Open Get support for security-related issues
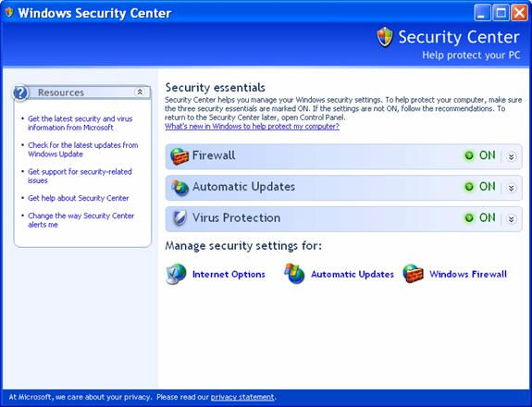This screenshot has height=407, width=532. [80, 176]
